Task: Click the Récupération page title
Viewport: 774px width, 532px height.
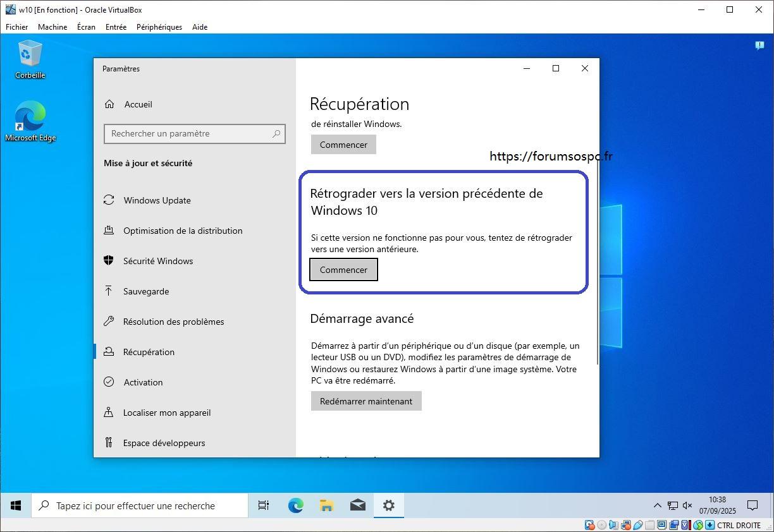Action: [x=359, y=104]
